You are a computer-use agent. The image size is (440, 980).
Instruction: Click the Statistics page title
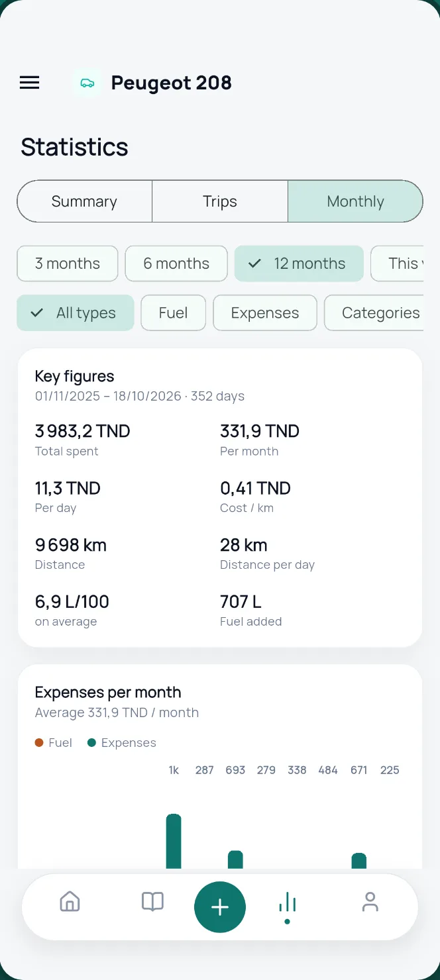[x=74, y=147]
